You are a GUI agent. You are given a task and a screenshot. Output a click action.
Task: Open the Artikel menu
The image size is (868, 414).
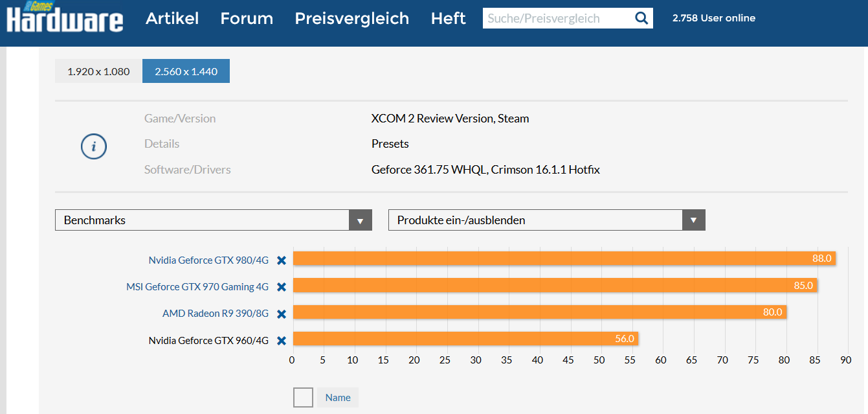coord(172,18)
